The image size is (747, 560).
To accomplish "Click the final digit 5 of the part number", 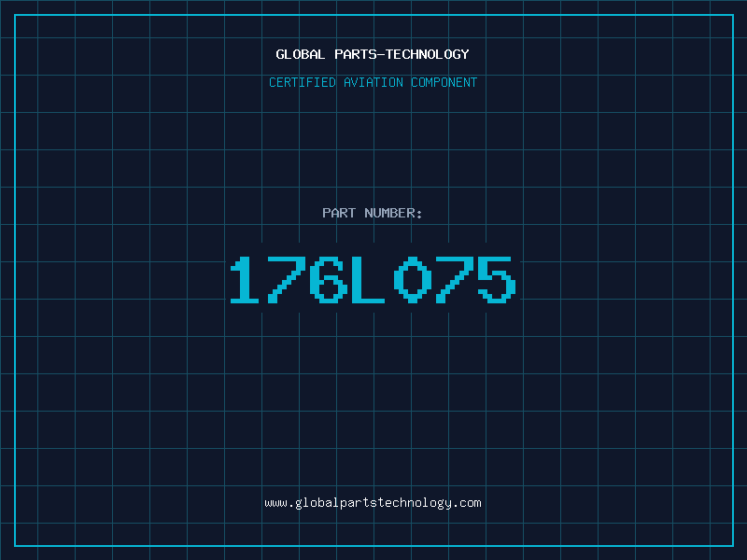I will click(x=497, y=280).
